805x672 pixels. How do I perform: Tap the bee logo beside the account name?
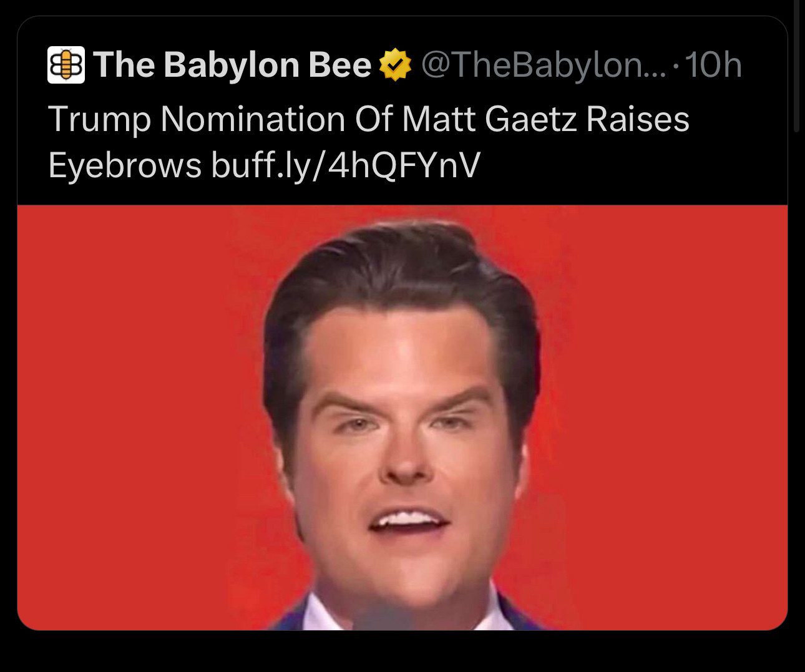[66, 65]
